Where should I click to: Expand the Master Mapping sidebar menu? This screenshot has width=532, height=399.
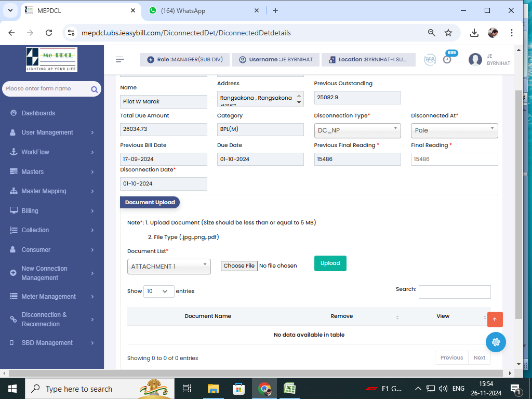[51, 191]
